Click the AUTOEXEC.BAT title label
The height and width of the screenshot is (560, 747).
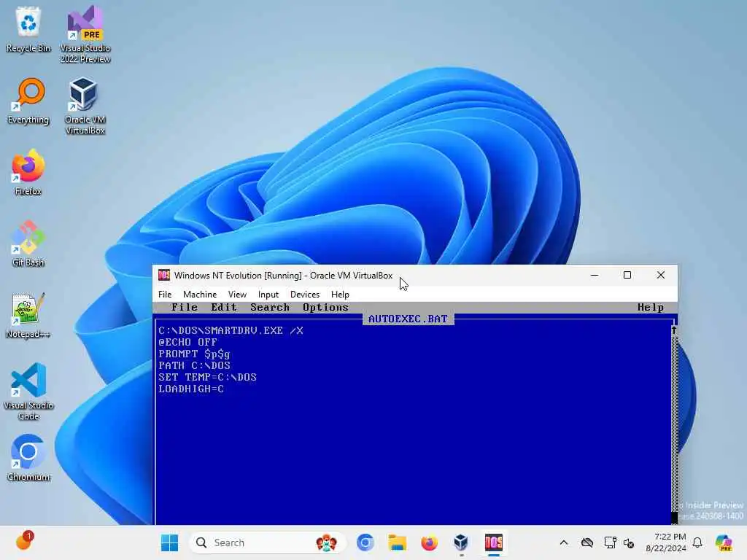point(409,319)
